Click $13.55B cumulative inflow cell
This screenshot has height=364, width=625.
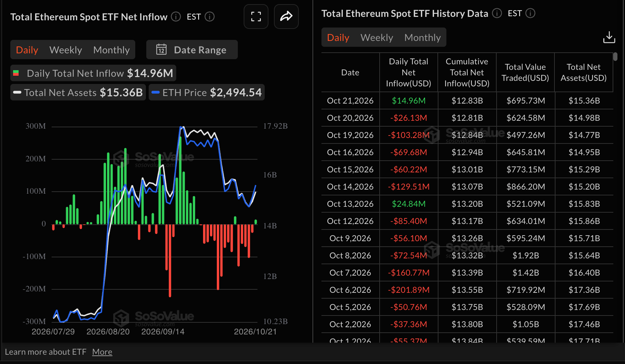click(x=467, y=290)
